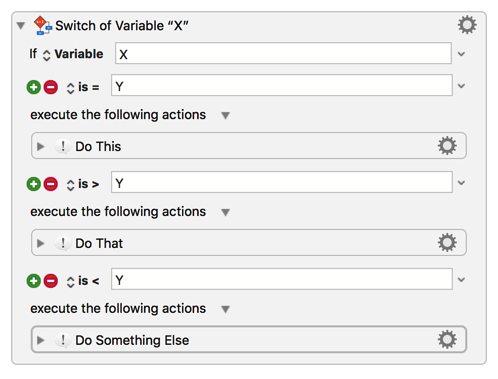Change the 'is =' comparison operator
498x379 pixels.
pyautogui.click(x=83, y=88)
